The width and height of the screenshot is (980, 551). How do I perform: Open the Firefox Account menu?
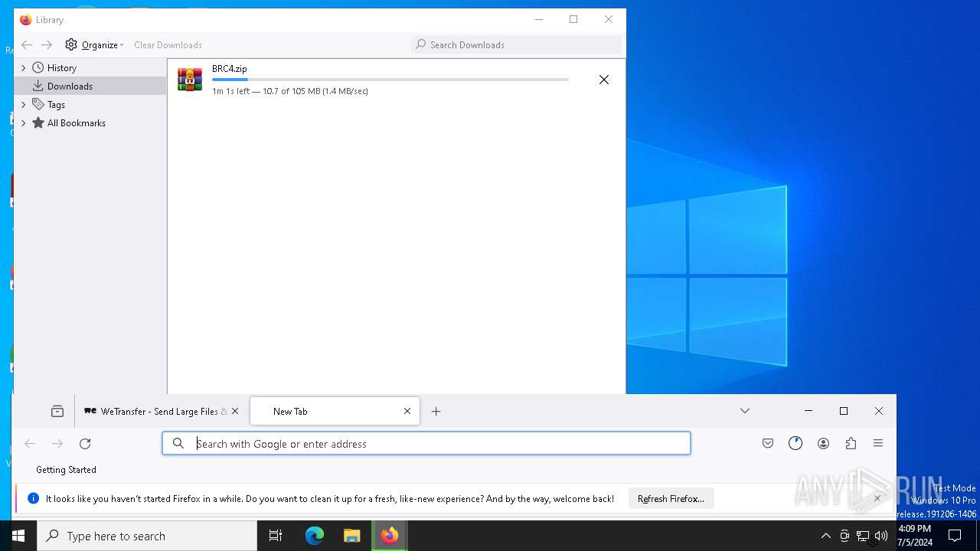pos(823,443)
